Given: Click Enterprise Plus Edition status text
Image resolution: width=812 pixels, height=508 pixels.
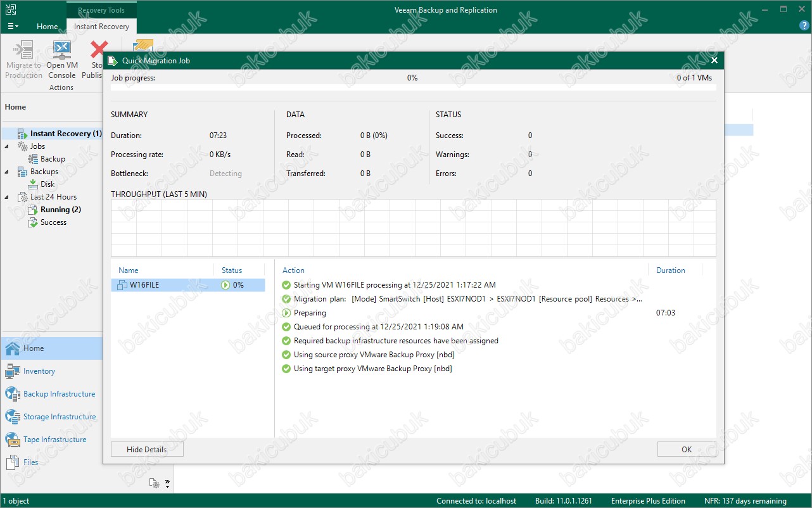Looking at the screenshot, I should (x=648, y=501).
